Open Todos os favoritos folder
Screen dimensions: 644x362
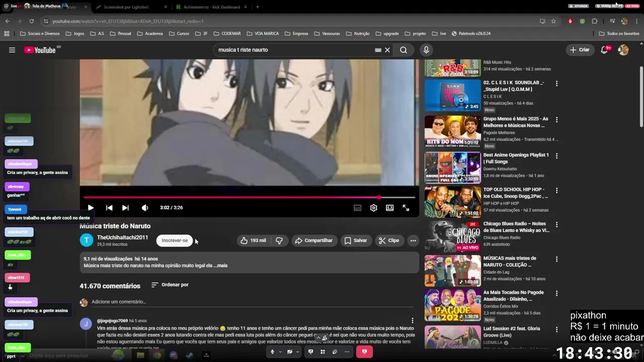point(619,34)
